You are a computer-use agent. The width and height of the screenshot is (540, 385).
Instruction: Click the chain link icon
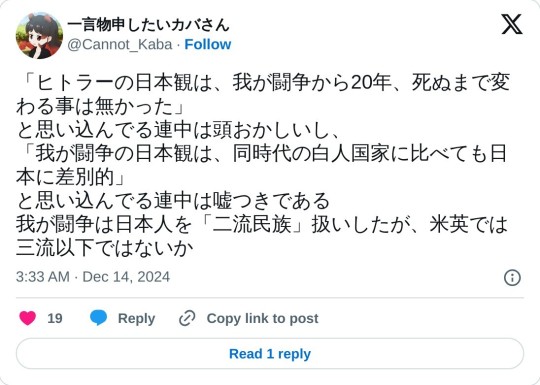(x=187, y=318)
